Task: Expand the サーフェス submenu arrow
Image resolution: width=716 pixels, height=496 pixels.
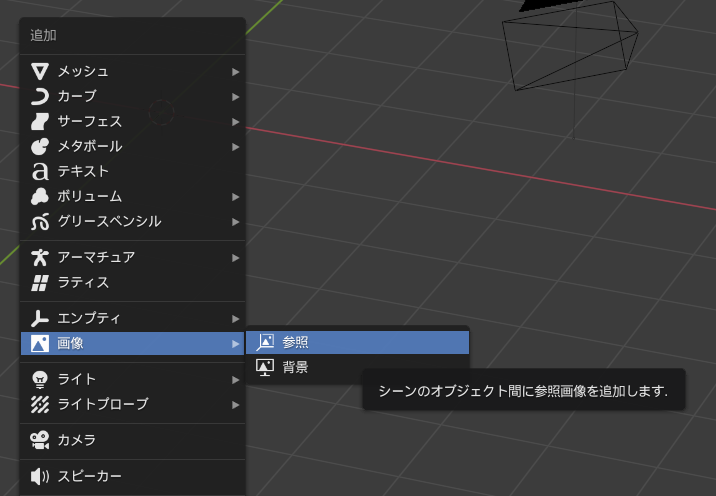Action: [235, 122]
